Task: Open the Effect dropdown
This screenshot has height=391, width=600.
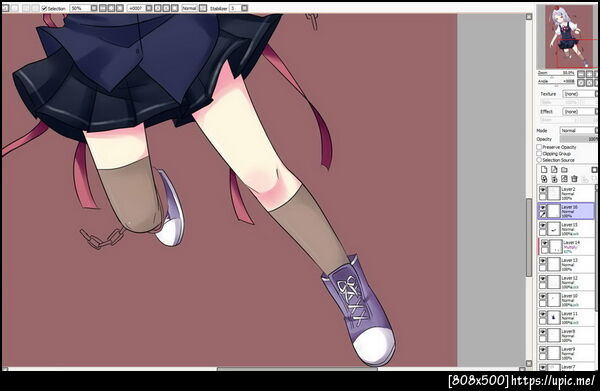Action: click(x=580, y=111)
